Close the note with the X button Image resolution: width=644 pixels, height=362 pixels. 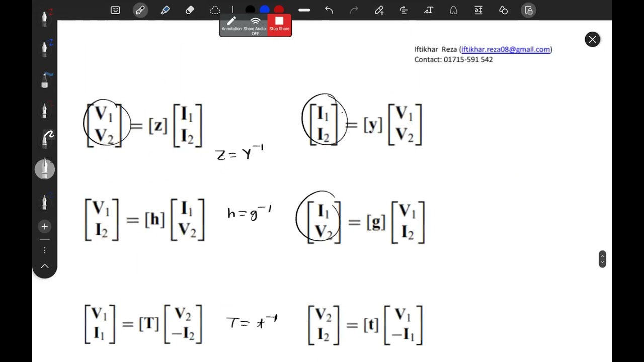coord(592,40)
